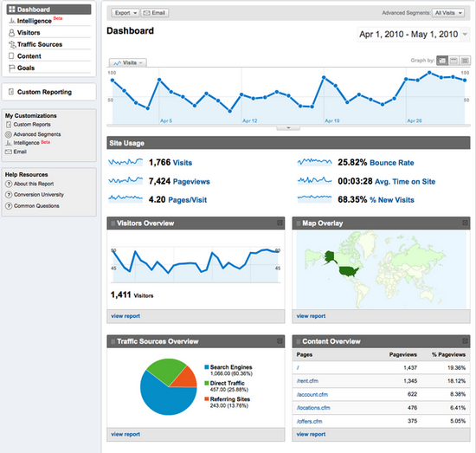
Task: Click the Custom Reporting document icon
Action: coord(11,92)
